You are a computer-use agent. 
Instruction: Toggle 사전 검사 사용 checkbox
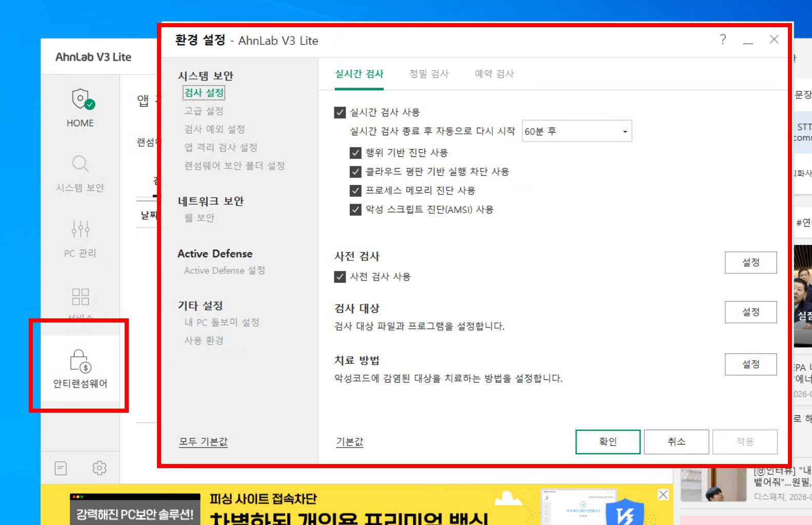point(340,277)
